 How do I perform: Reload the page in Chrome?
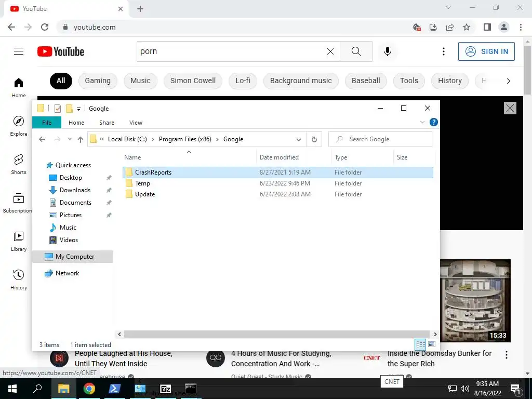coord(45,27)
